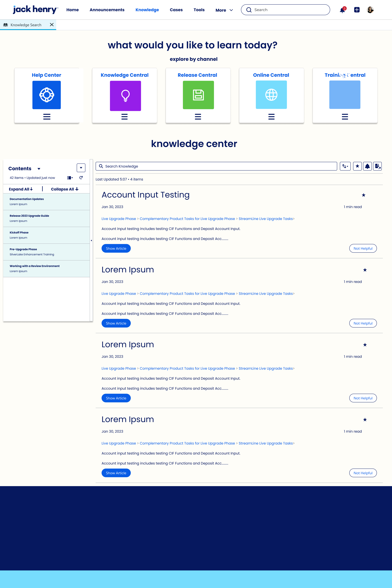Click the export to PDF icon
Image resolution: width=392 pixels, height=588 pixels.
[x=378, y=166]
